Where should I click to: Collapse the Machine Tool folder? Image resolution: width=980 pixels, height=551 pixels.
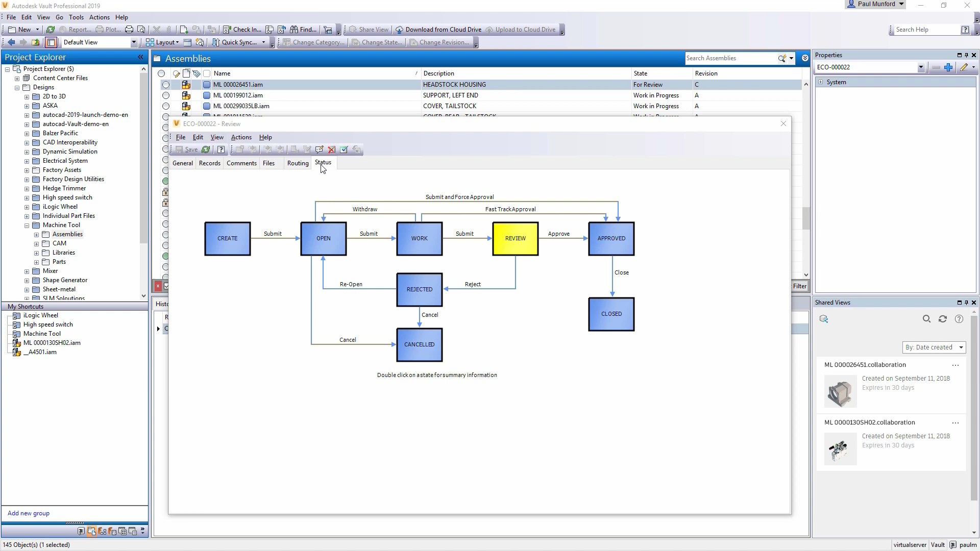[27, 225]
